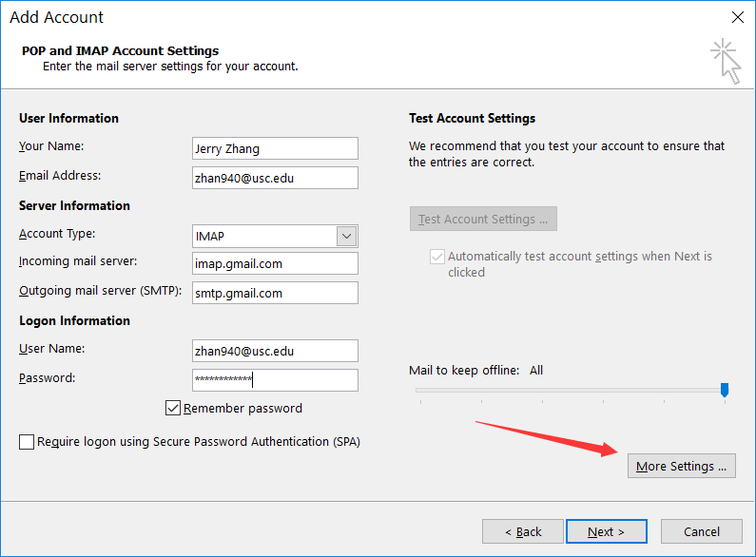Viewport: 756px width, 557px height.
Task: Enable Require logon using SPA checkbox
Action: tap(27, 442)
